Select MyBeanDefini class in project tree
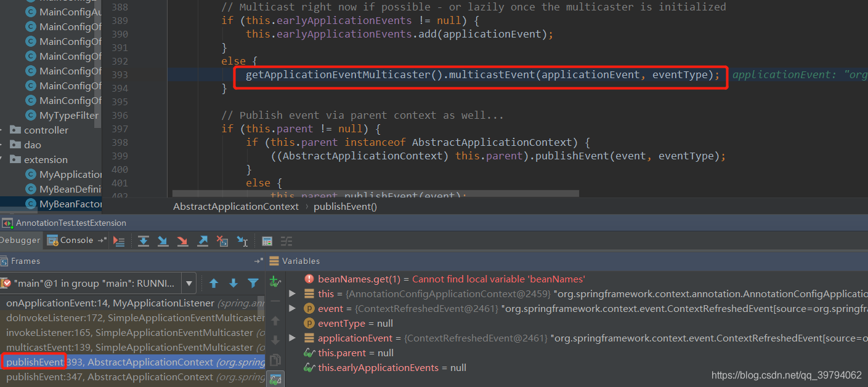 pyautogui.click(x=70, y=190)
